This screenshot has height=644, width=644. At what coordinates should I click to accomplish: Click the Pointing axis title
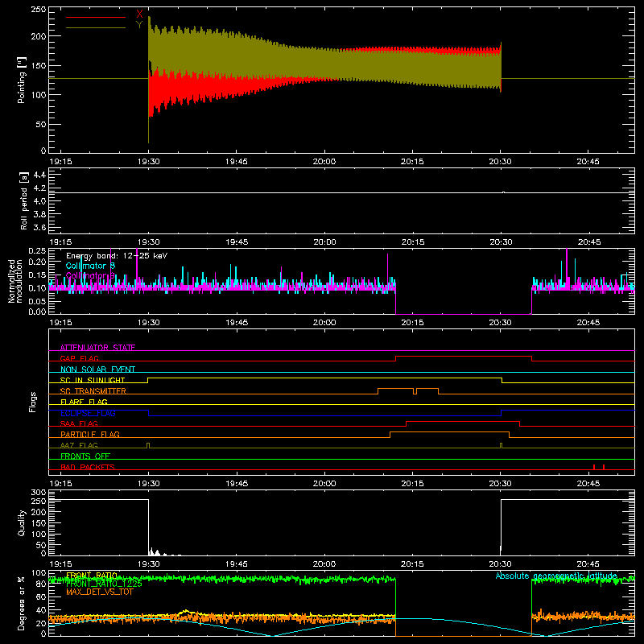point(22,80)
